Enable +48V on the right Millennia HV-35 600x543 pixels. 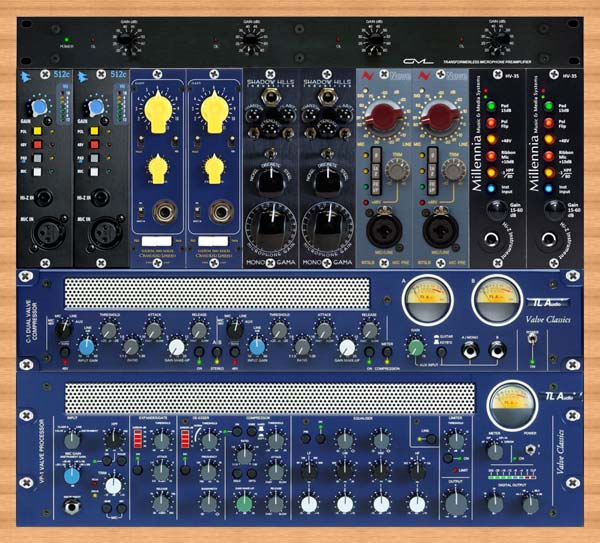[549, 139]
